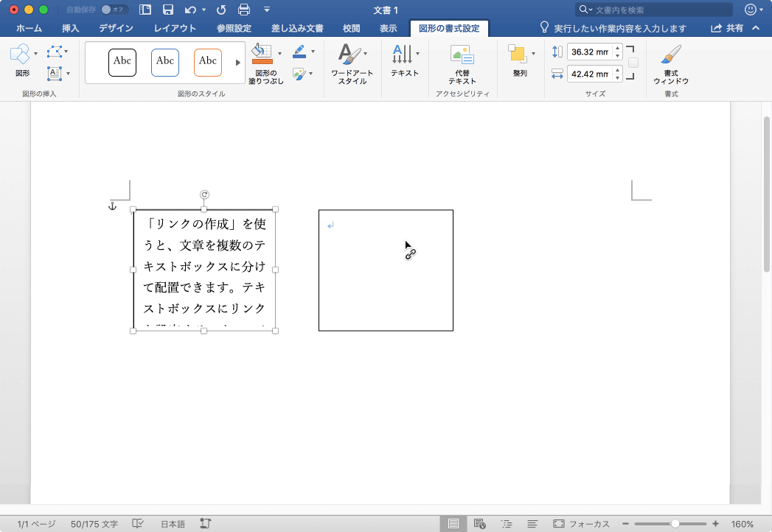Open the shape fill color dropdown arrow

click(279, 54)
